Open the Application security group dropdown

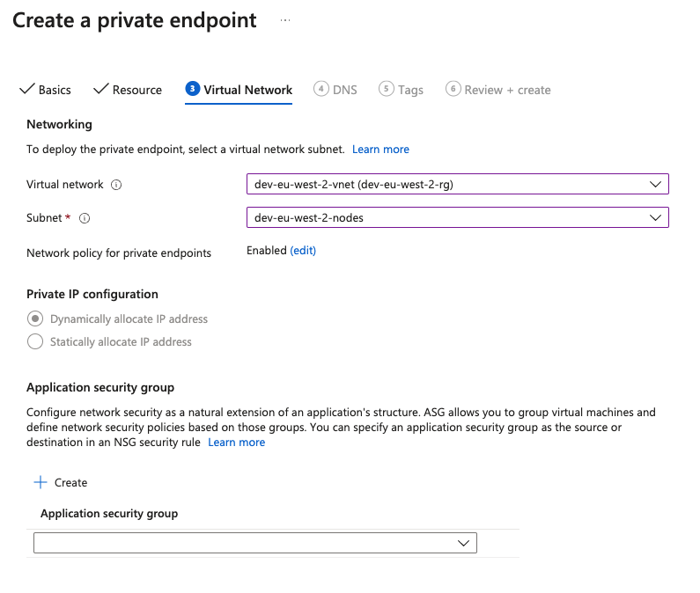(x=254, y=543)
